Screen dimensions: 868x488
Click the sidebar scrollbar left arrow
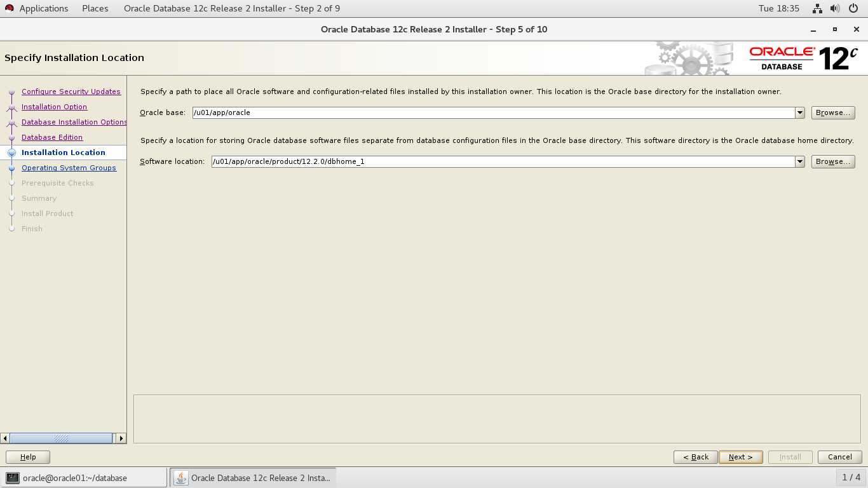click(x=5, y=438)
